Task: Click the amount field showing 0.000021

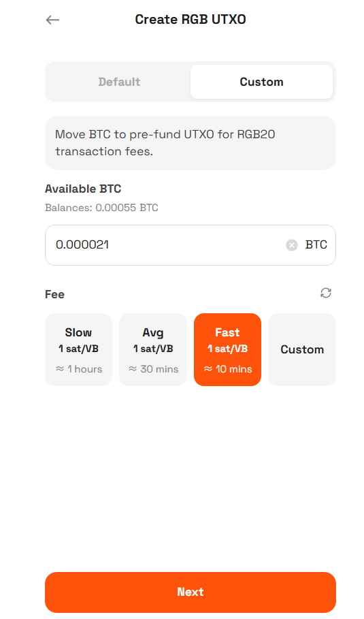Action: click(190, 245)
